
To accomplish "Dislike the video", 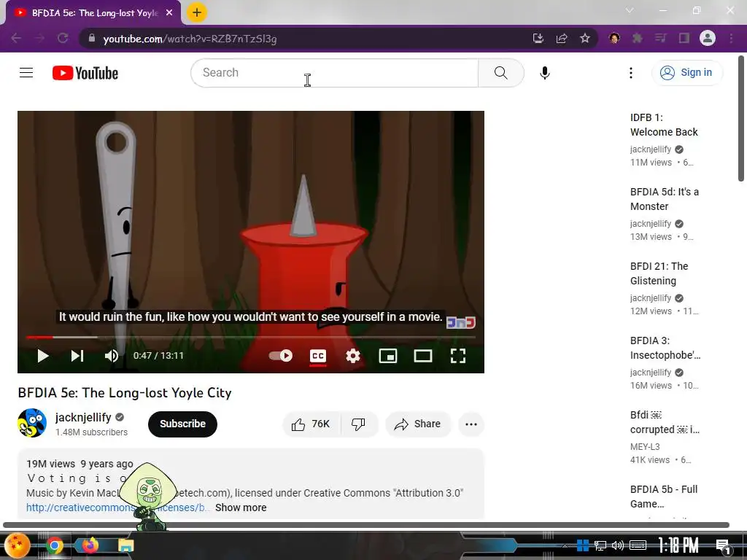I will pos(359,424).
